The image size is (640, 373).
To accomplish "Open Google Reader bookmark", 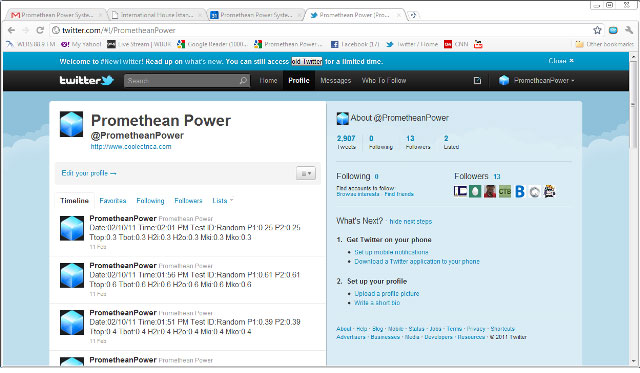I will [213, 44].
